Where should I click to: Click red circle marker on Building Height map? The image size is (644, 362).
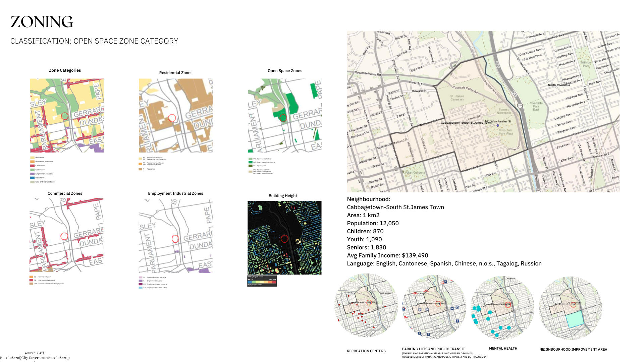coord(284,239)
